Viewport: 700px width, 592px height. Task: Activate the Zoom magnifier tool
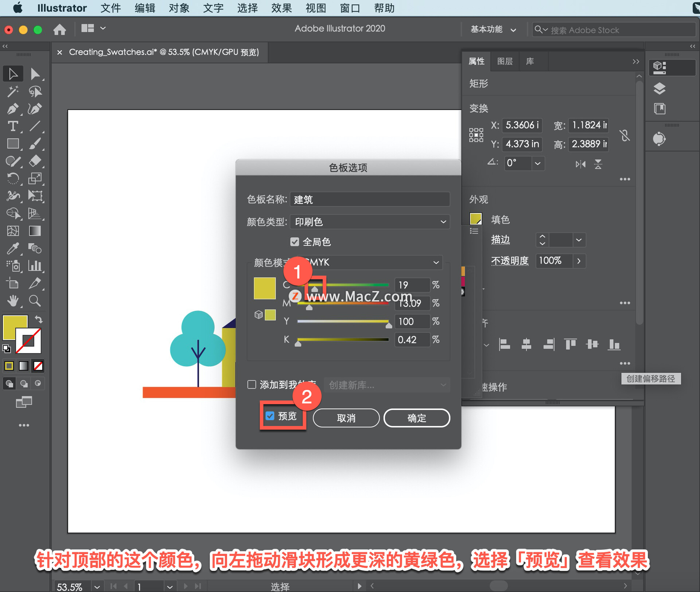(35, 301)
